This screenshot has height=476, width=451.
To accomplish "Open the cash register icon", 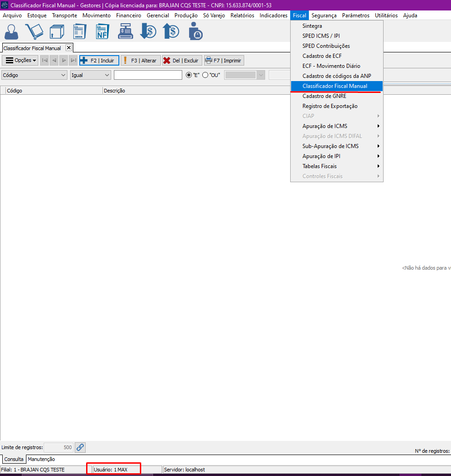I will (125, 31).
